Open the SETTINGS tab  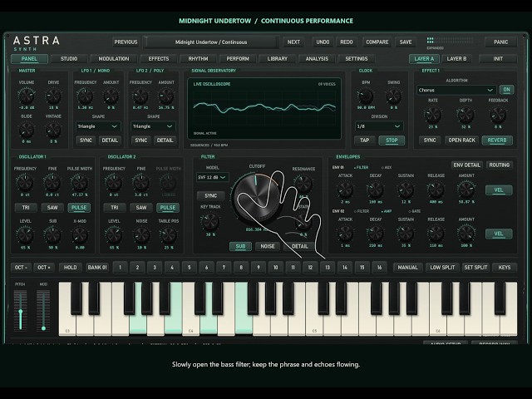[x=357, y=59]
